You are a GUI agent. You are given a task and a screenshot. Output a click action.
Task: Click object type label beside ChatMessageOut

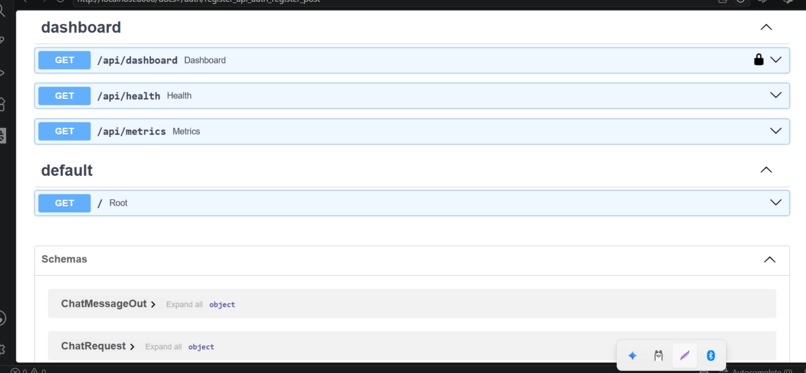[x=222, y=305]
